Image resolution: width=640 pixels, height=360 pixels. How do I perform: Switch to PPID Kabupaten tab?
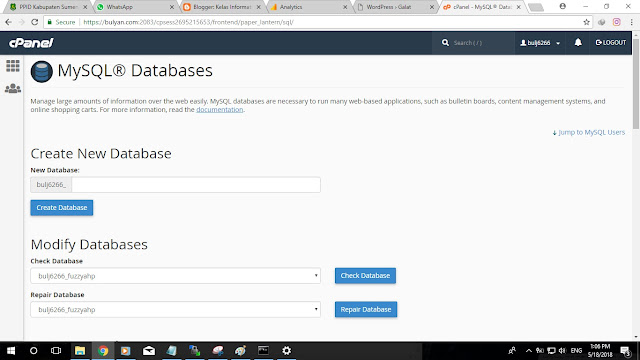point(48,7)
